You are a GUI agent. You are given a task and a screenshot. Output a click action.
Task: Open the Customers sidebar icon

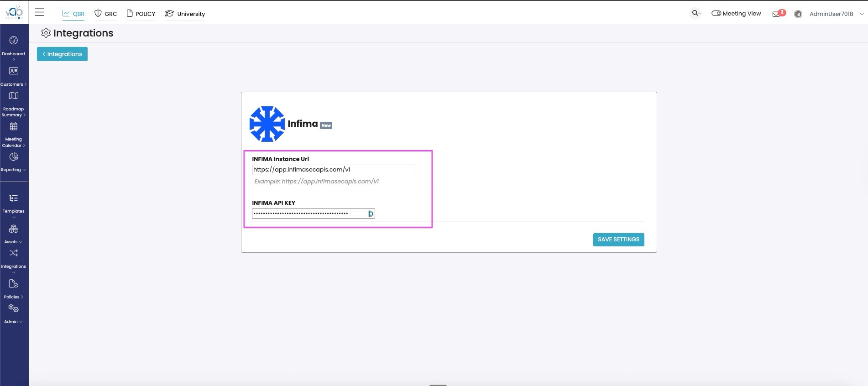[14, 71]
